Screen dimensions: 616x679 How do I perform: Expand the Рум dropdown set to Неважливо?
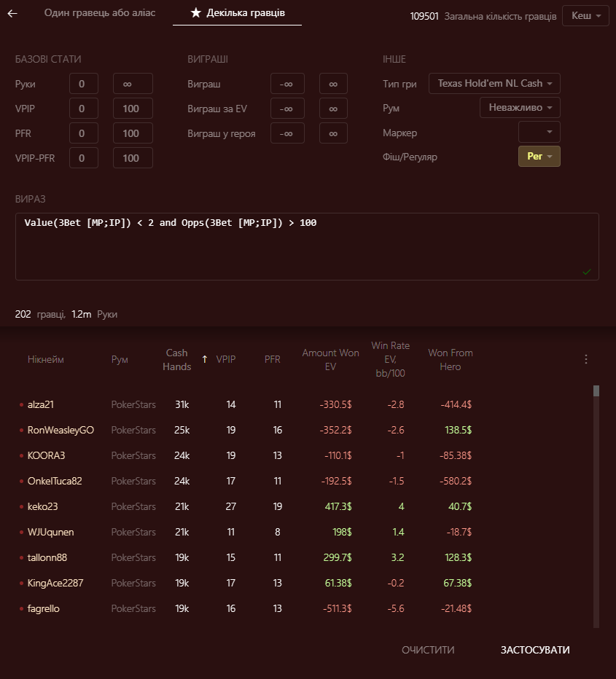520,107
